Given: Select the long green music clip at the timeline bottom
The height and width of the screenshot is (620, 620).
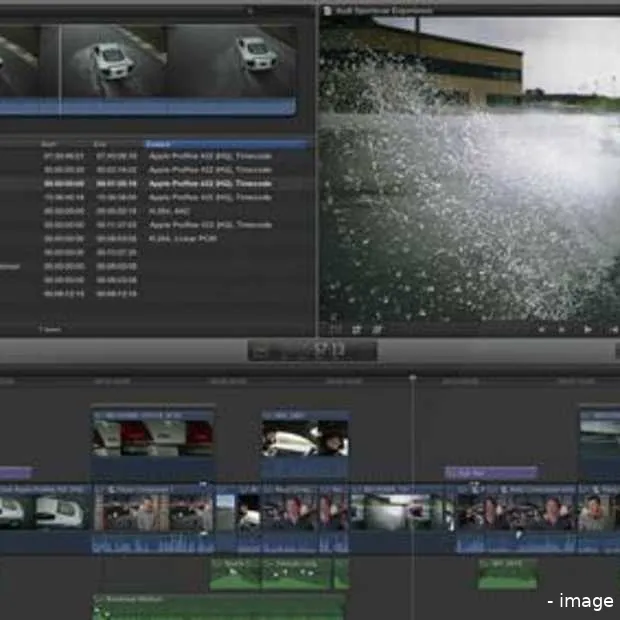Looking at the screenshot, I should click(219, 607).
